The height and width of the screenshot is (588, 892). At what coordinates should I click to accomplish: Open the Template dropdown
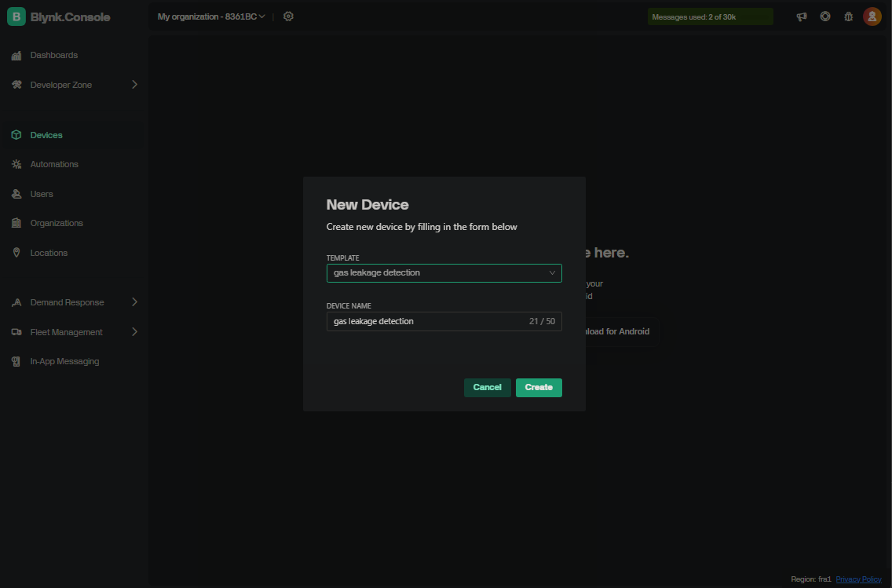point(444,273)
